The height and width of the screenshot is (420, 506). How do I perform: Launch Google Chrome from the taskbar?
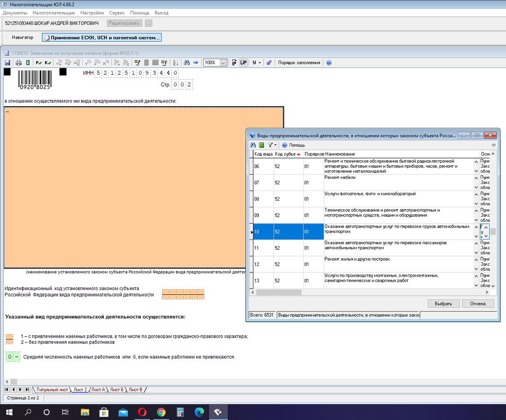(x=161, y=412)
